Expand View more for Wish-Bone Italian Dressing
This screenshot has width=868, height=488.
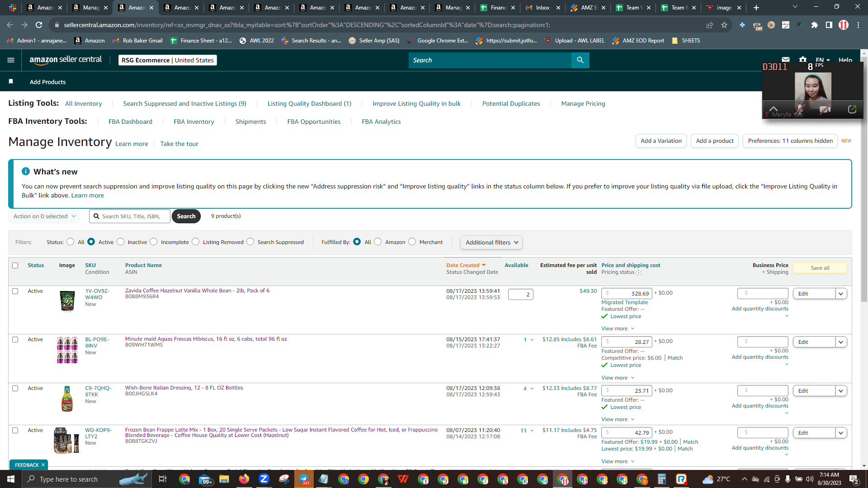(618, 419)
